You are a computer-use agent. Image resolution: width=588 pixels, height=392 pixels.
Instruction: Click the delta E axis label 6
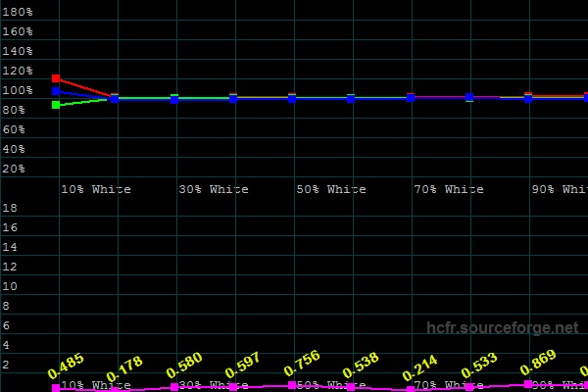(6, 325)
